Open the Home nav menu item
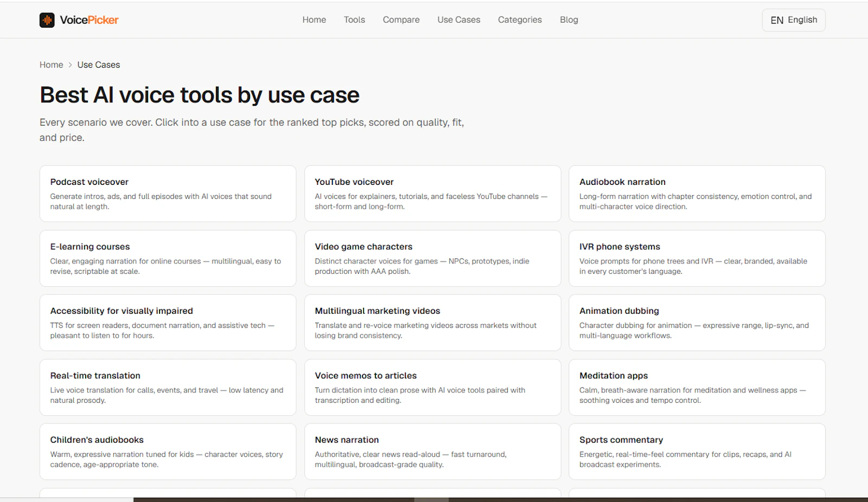 tap(314, 20)
